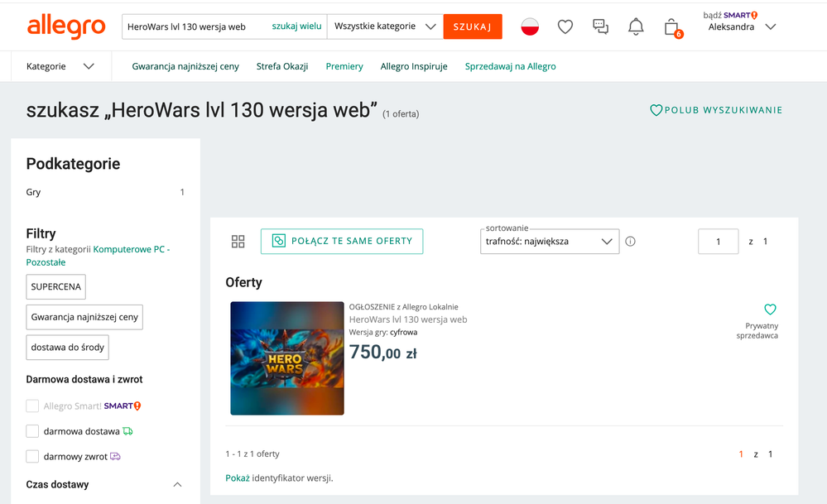Open the HeroWars offer thumbnail image

pyautogui.click(x=287, y=358)
